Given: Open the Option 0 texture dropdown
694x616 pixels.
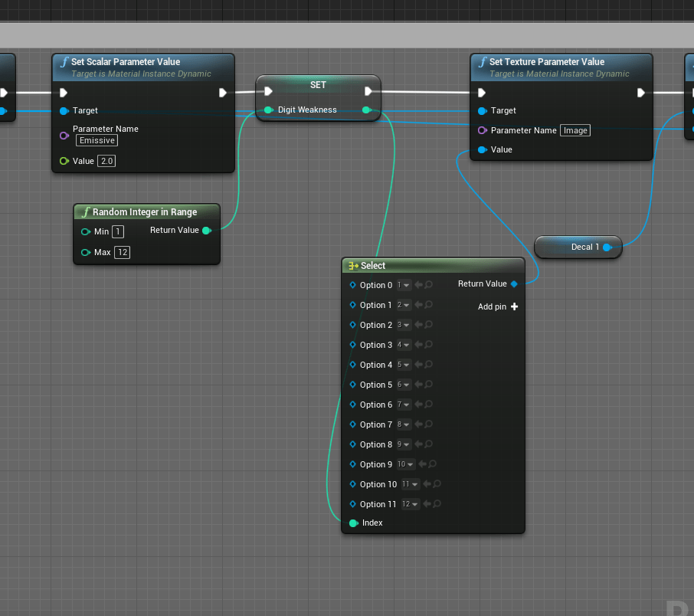Looking at the screenshot, I should click(x=403, y=285).
